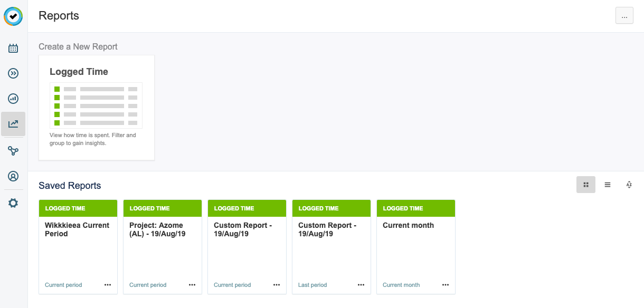Open options menu for Project: Azome report
The image size is (644, 308).
click(192, 285)
